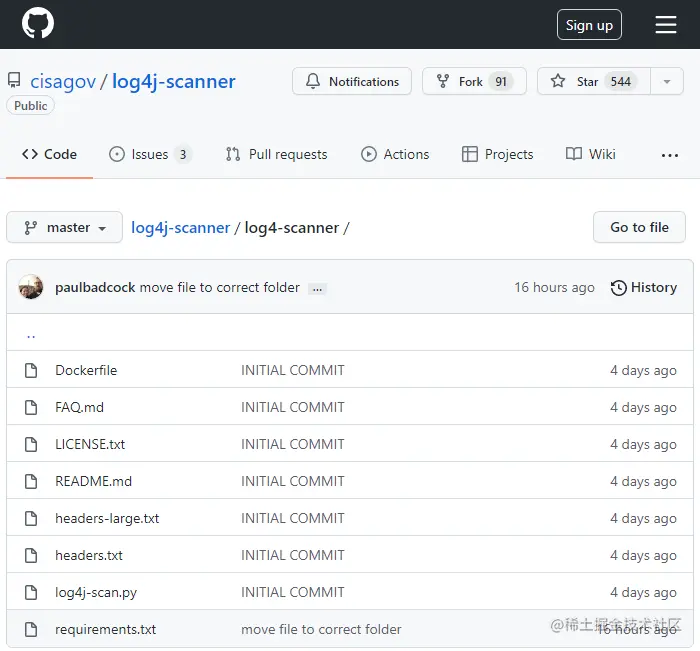Fork the repository with Fork button
This screenshot has height=651, width=700.
474,81
